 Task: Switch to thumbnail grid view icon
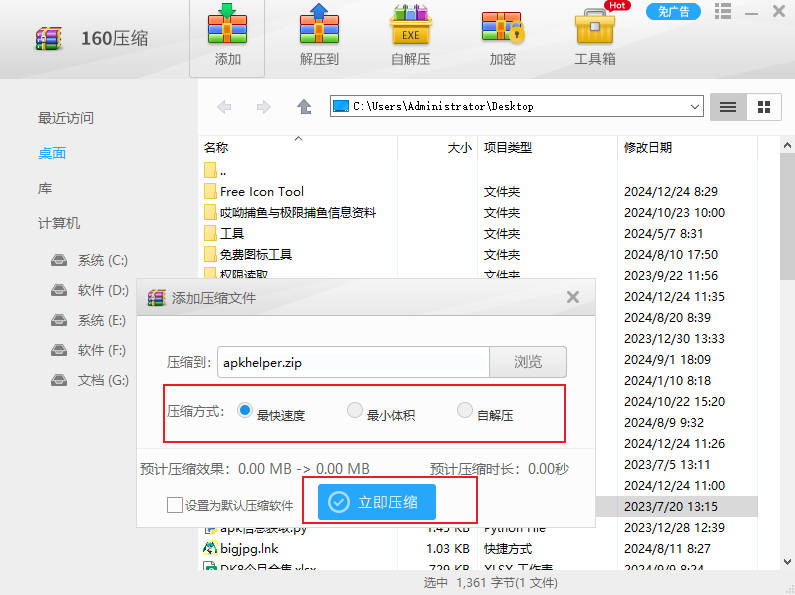click(x=764, y=107)
